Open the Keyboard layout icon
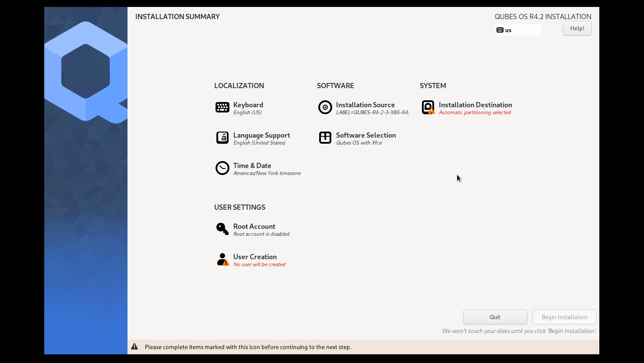This screenshot has width=644, height=363. 222,107
